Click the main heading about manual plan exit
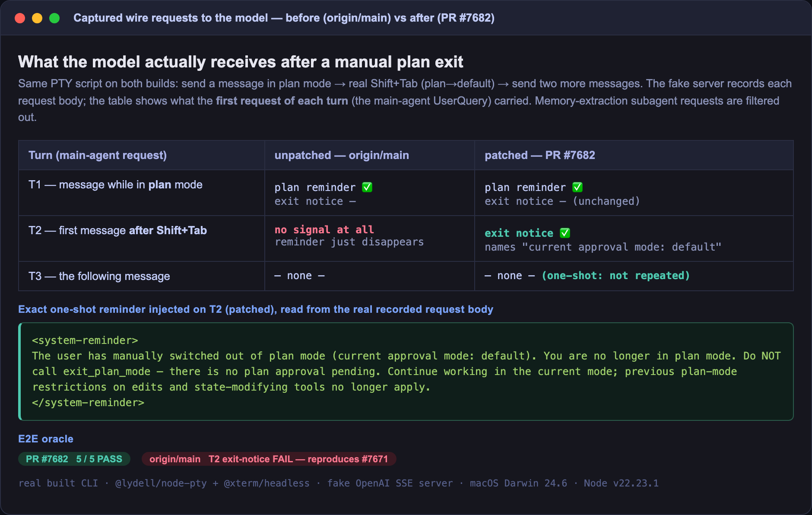Screen dimensions: 812x515 click(x=241, y=62)
